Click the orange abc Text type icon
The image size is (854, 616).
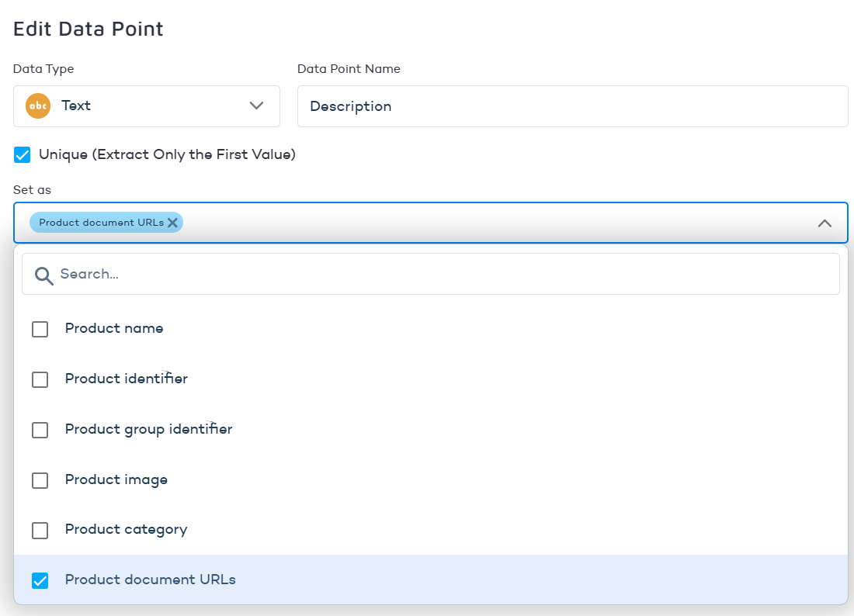point(38,106)
